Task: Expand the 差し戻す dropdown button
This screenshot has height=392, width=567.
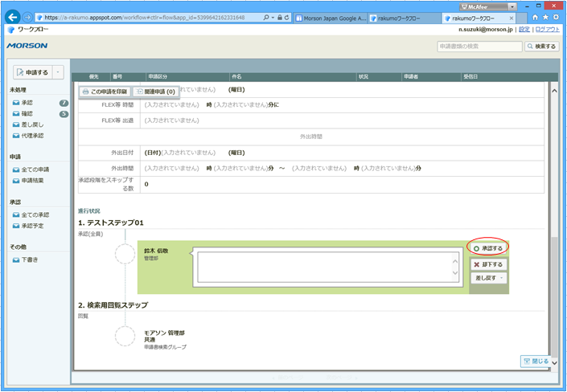Action: pyautogui.click(x=488, y=278)
